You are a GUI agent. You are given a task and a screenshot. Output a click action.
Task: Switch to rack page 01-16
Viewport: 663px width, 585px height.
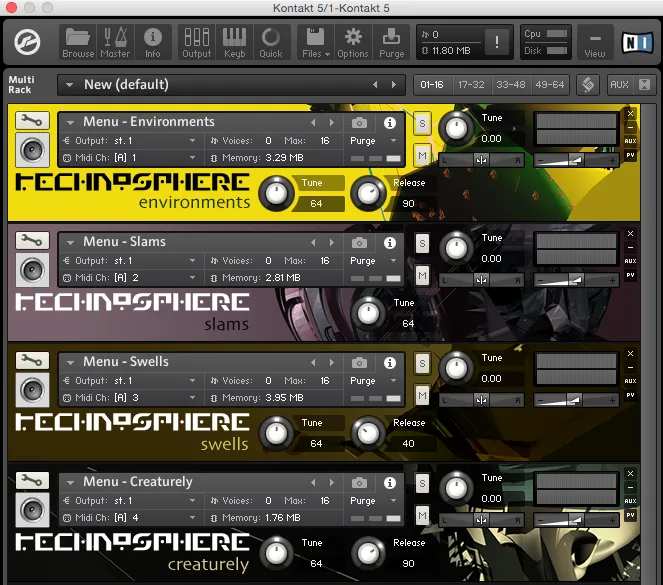[x=432, y=85]
